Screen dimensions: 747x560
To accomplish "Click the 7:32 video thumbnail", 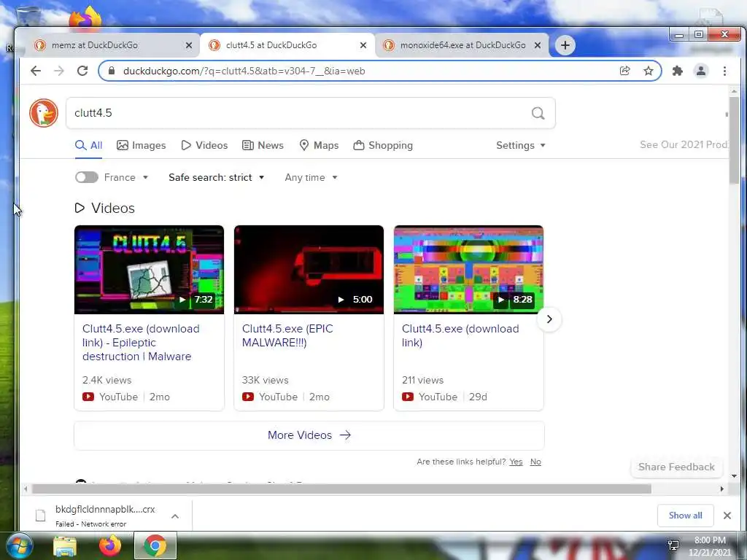I will pos(149,270).
